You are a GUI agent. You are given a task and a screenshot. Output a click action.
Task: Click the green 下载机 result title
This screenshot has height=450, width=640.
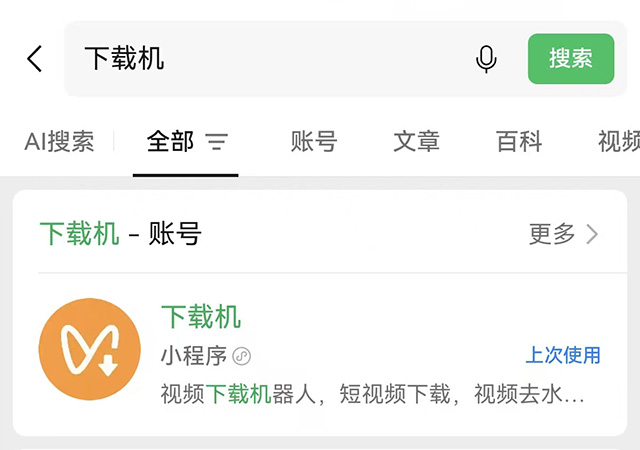pos(201,317)
